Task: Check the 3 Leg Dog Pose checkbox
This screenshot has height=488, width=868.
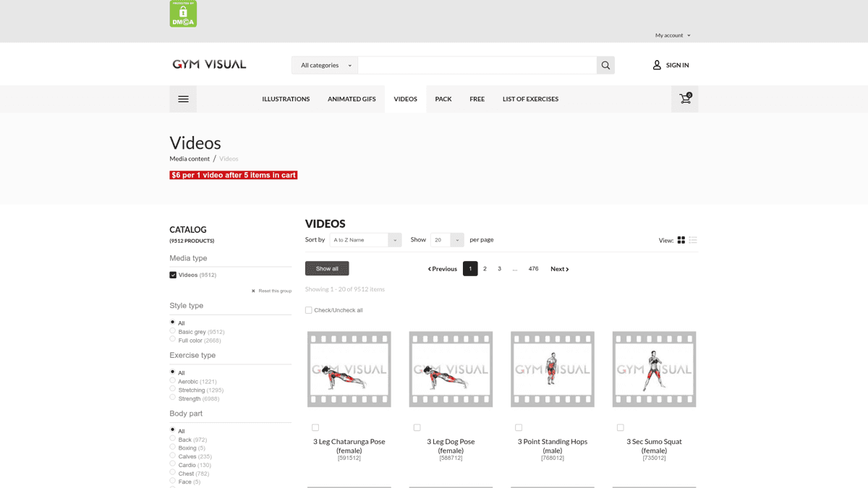Action: point(417,427)
